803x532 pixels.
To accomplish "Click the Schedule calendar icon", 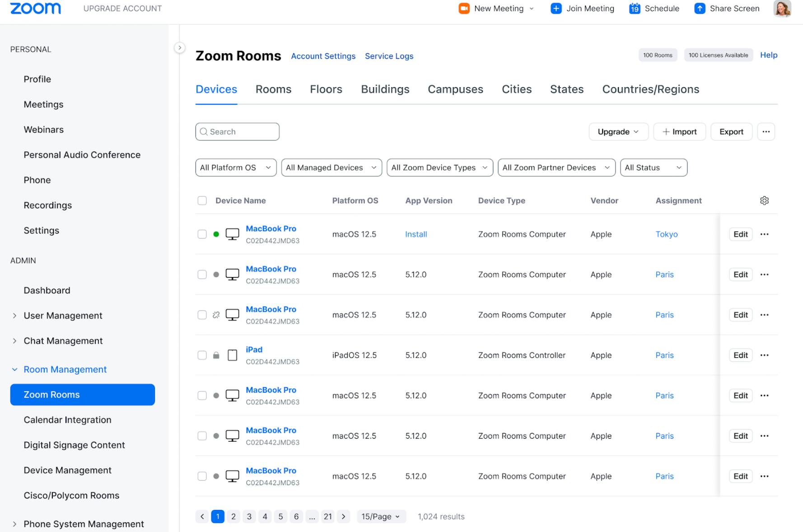I will pyautogui.click(x=635, y=9).
